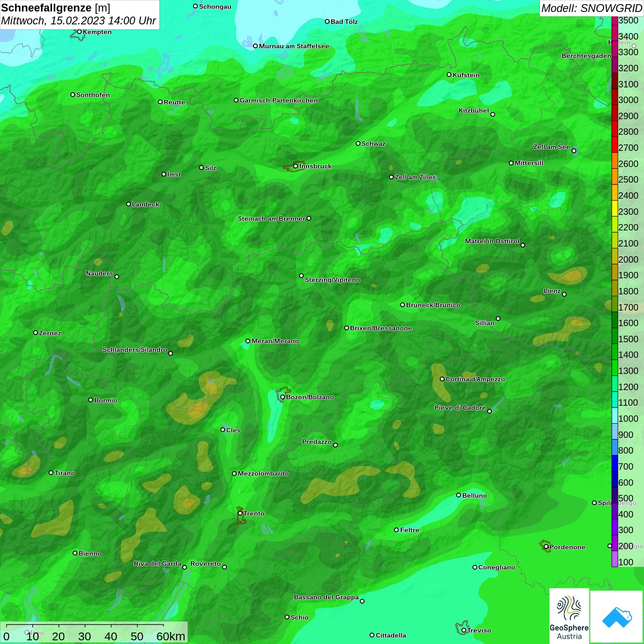Click the Schneefallgrenze [m] title

[56, 8]
